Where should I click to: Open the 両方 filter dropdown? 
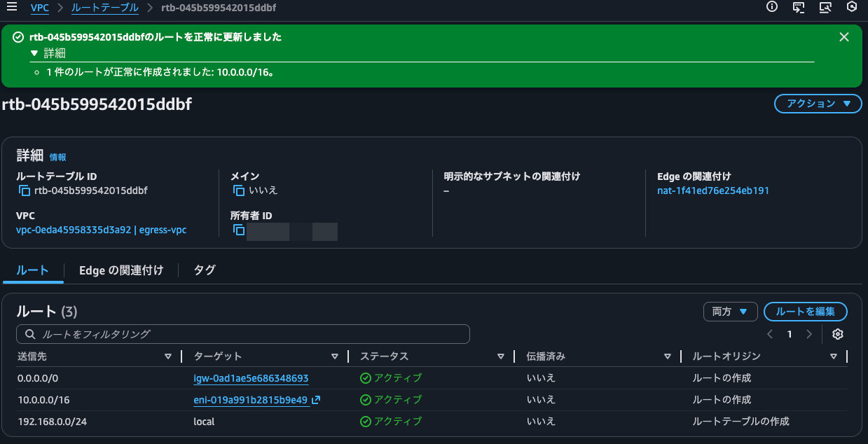click(x=730, y=312)
